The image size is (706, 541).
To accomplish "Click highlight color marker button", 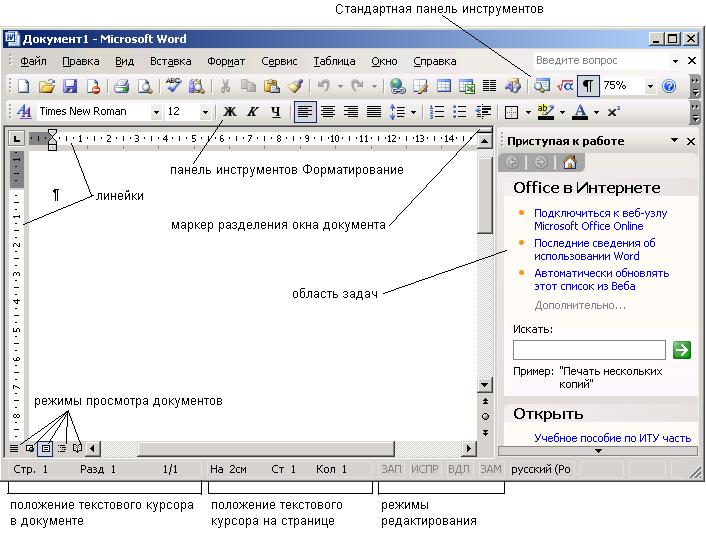I will click(546, 111).
